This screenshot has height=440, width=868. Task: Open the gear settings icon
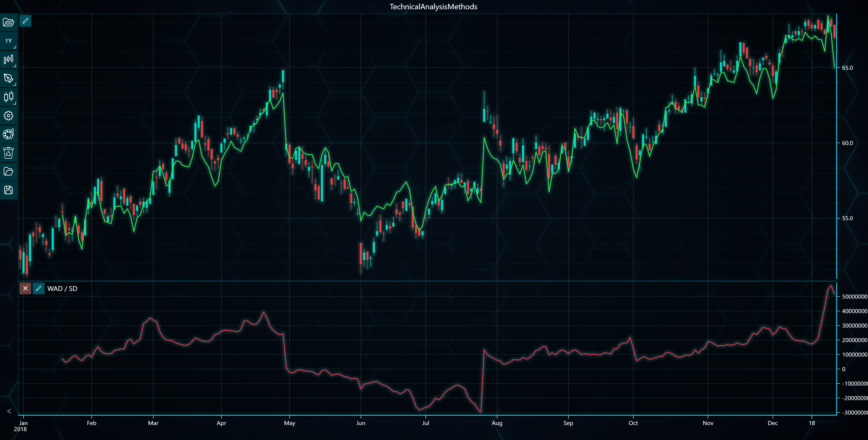coord(8,116)
